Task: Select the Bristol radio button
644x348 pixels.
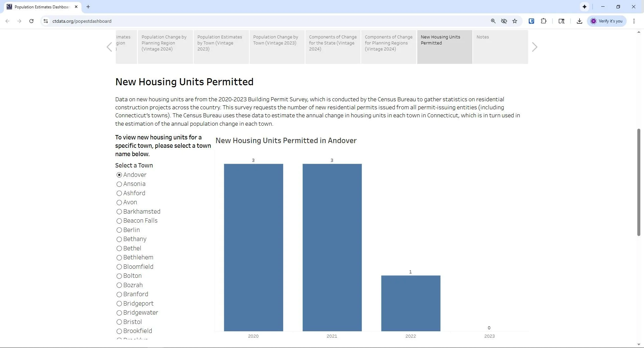Action: [119, 322]
